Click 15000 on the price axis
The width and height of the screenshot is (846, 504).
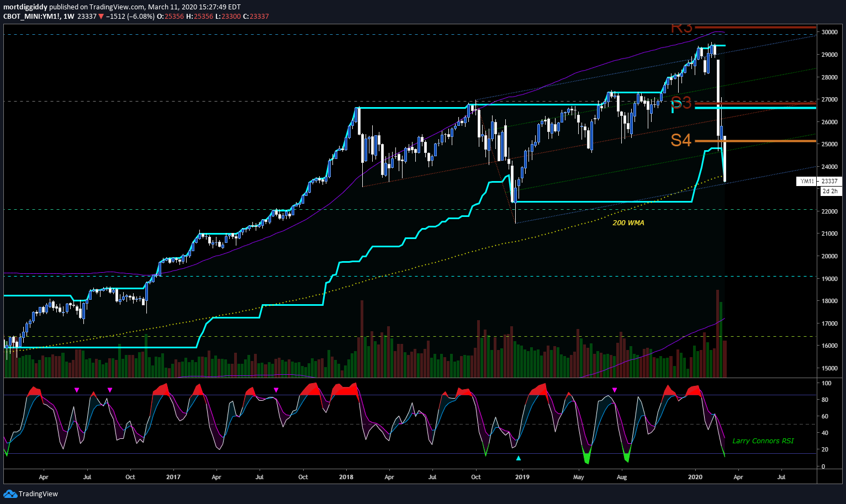click(x=829, y=368)
